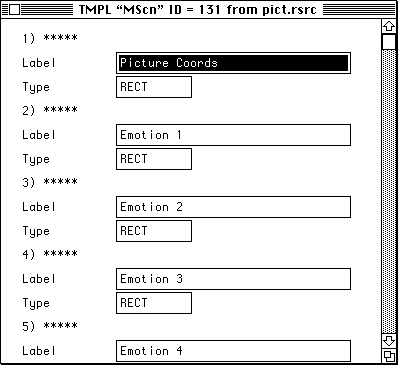The width and height of the screenshot is (398, 365).
Task: Select the 4) ***** item separator
Action: (x=50, y=254)
